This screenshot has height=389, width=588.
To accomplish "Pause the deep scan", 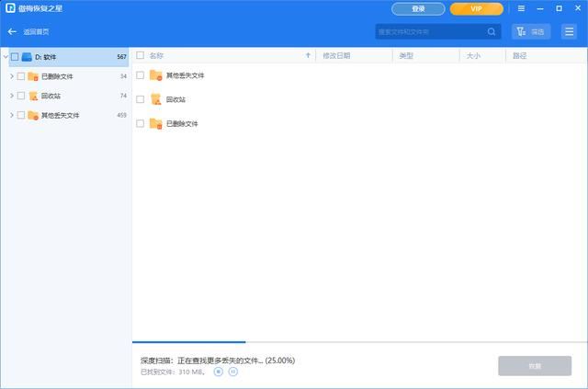I will (x=232, y=372).
